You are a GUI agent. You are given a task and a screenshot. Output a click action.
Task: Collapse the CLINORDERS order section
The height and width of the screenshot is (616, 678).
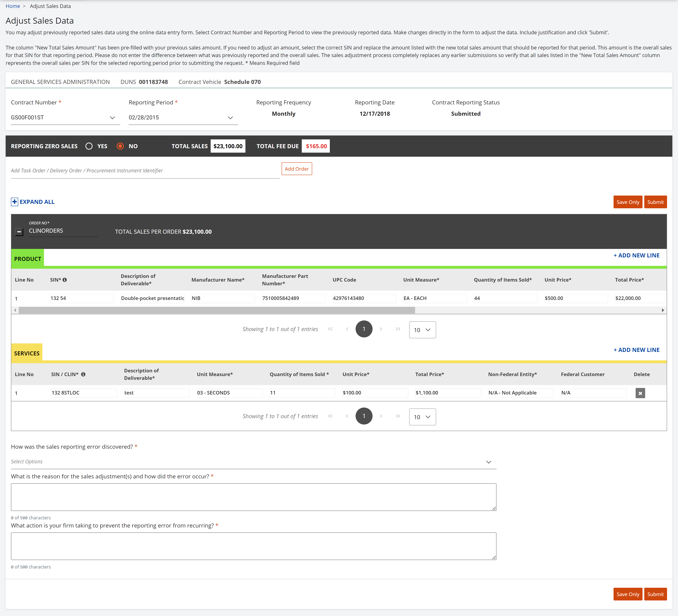click(x=19, y=232)
